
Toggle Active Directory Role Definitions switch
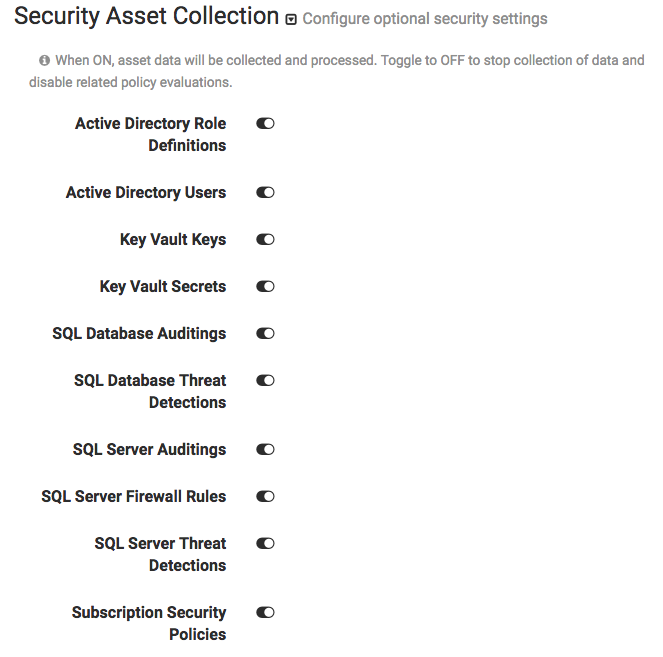click(265, 124)
